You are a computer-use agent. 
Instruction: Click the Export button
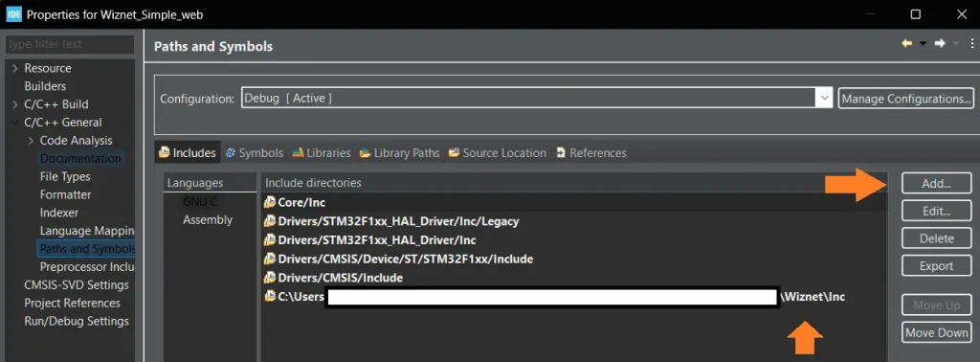pyautogui.click(x=936, y=265)
